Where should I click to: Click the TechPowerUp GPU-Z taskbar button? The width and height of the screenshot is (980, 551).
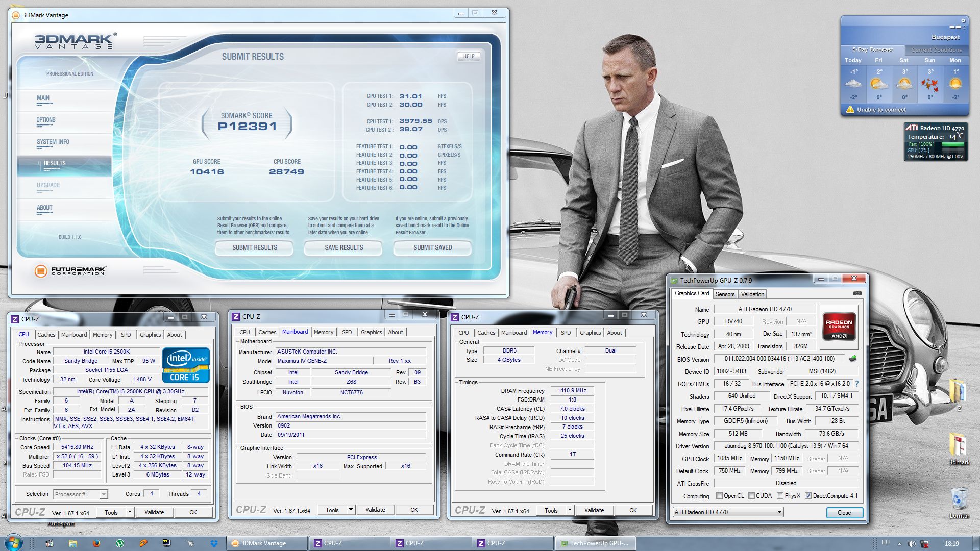[x=595, y=543]
